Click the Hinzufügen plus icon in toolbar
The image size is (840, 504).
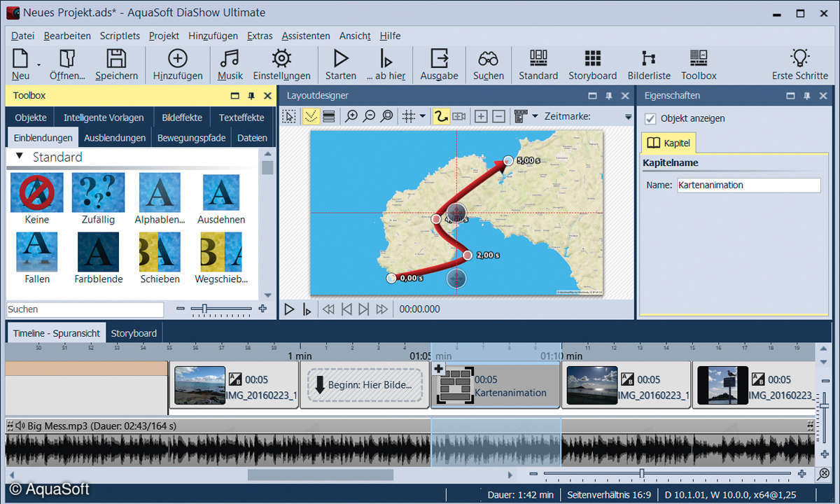(x=178, y=58)
